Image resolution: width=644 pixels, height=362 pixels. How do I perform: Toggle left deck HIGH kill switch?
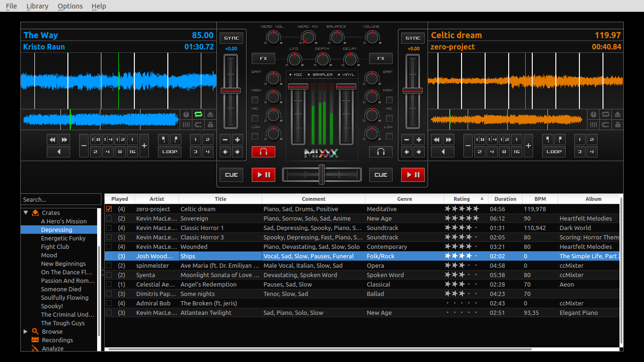click(x=255, y=100)
